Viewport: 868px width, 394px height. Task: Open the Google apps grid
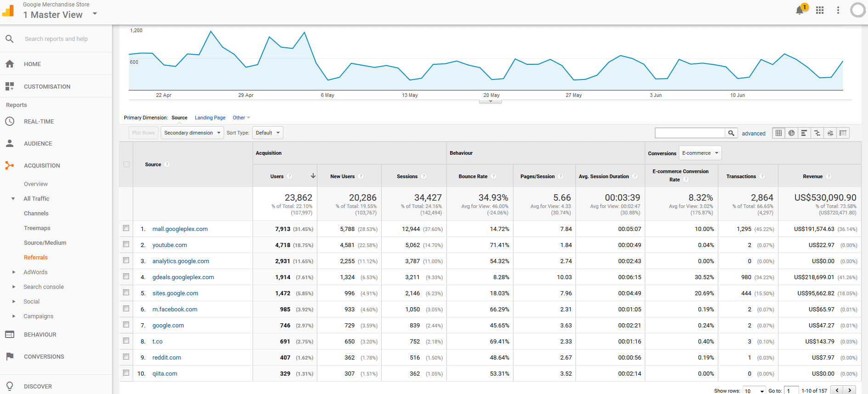(820, 10)
